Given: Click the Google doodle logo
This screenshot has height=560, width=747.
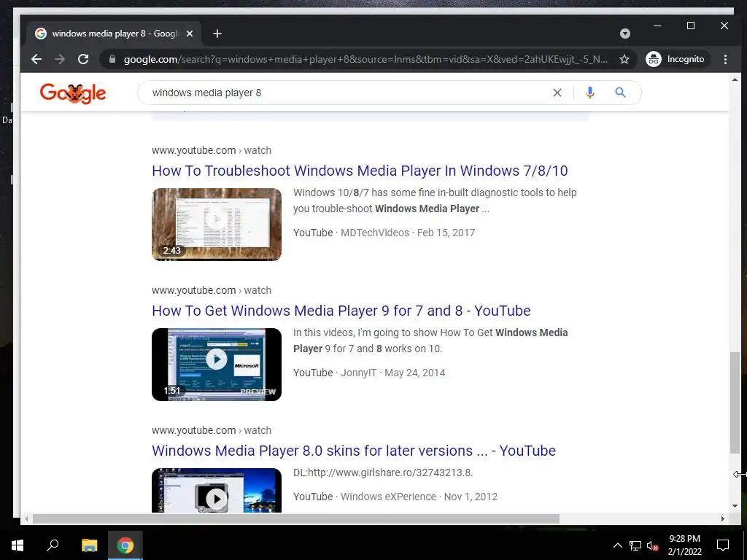Looking at the screenshot, I should (x=73, y=93).
